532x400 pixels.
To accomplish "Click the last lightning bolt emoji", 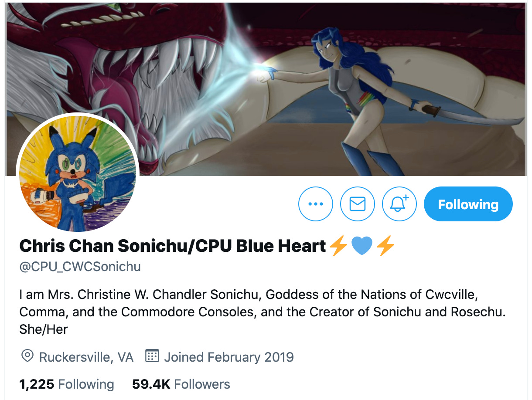I will click(x=385, y=247).
